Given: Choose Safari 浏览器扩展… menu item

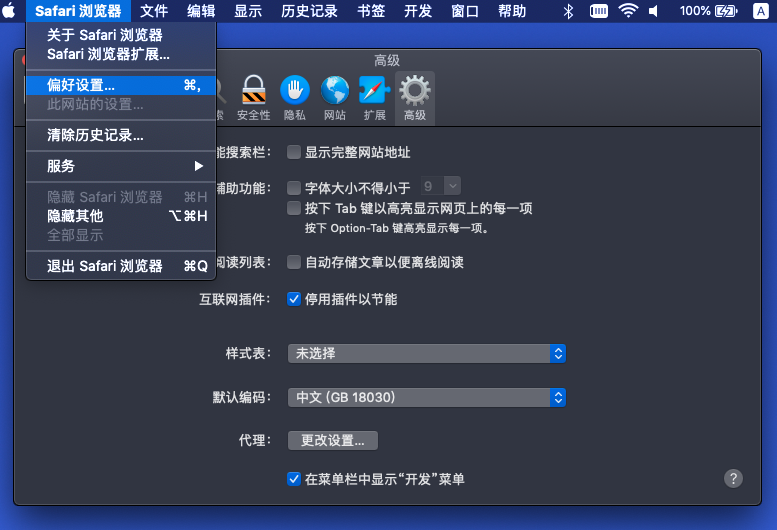Looking at the screenshot, I should [121, 54].
